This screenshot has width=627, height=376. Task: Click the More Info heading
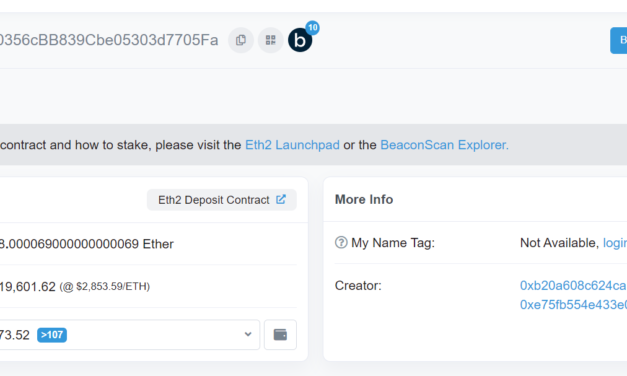pyautogui.click(x=364, y=199)
